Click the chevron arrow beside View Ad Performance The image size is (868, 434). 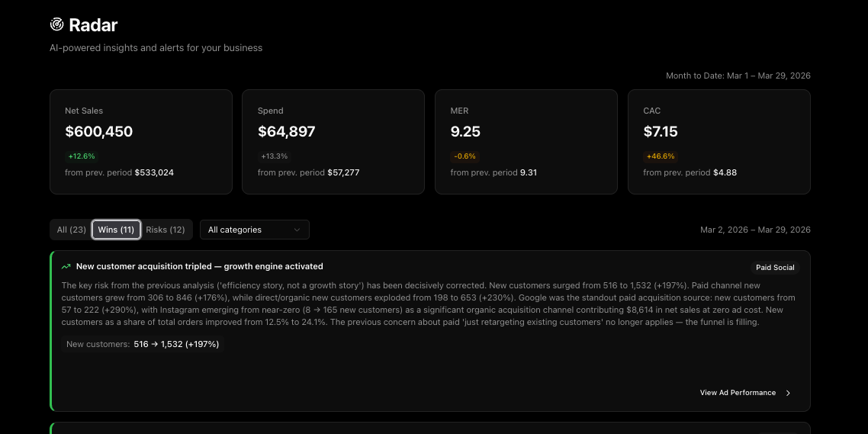[x=788, y=394]
